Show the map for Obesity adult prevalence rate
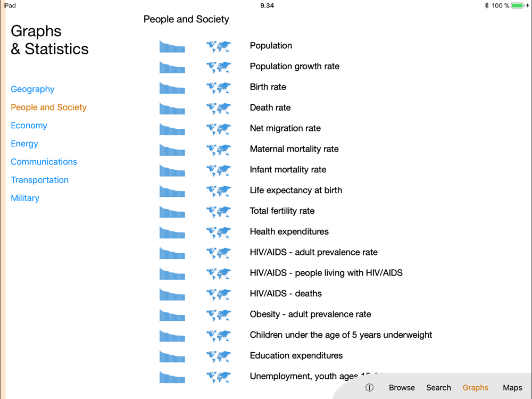 point(219,315)
